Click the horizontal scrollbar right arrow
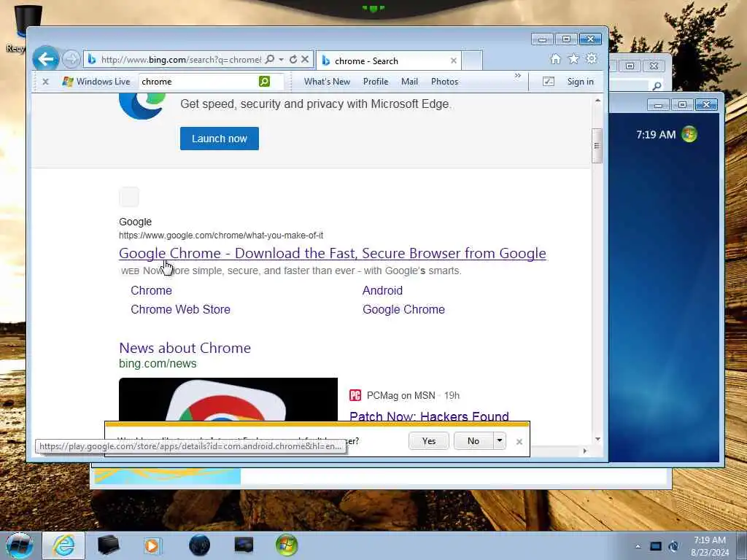747x560 pixels. coord(585,451)
